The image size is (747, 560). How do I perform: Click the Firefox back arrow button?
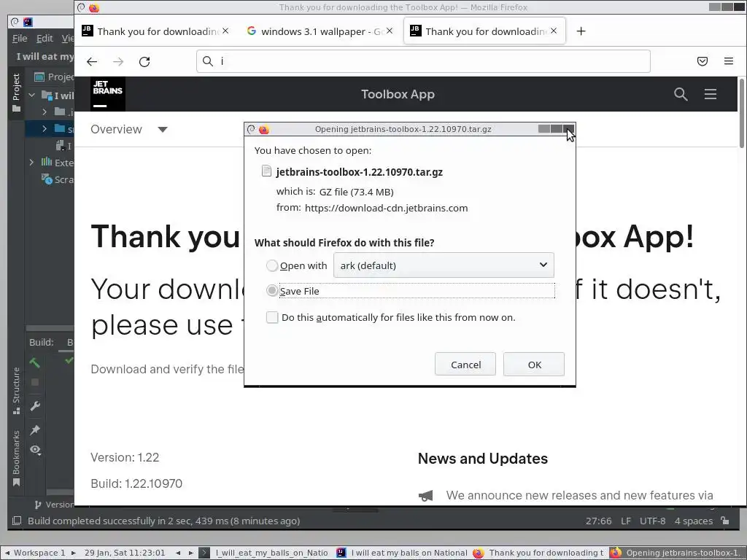[92, 61]
